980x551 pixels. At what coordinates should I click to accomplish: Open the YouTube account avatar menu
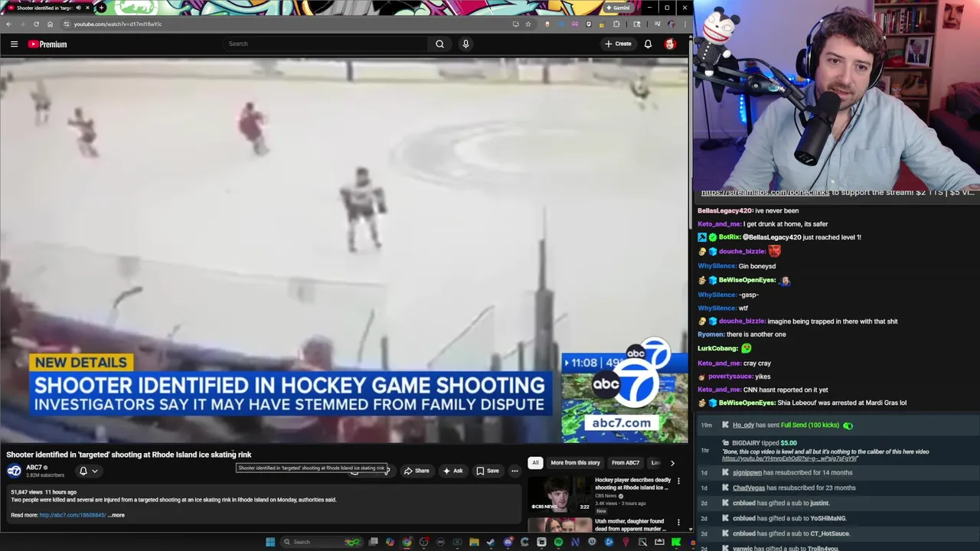coord(670,44)
